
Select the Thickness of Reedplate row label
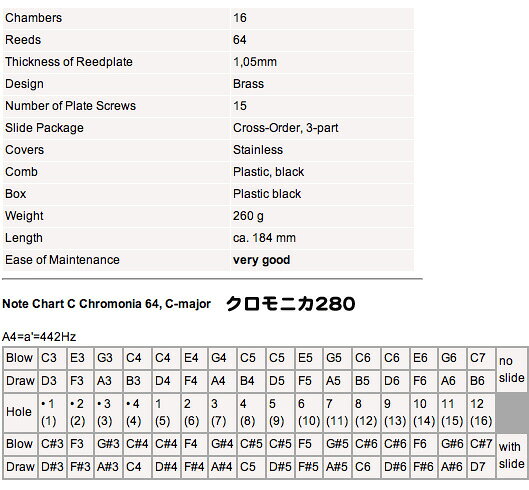point(69,62)
